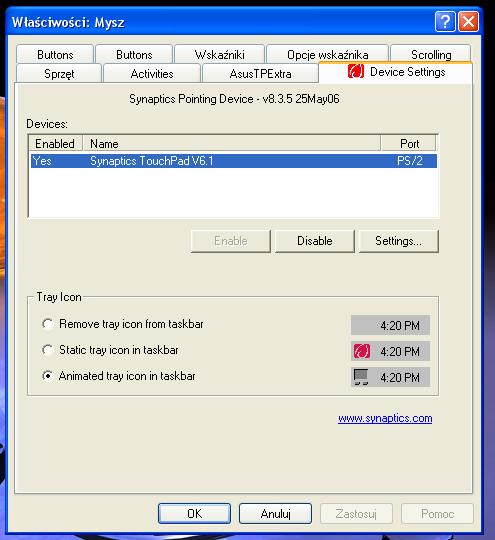Visit the www.synaptics.com link

(385, 418)
